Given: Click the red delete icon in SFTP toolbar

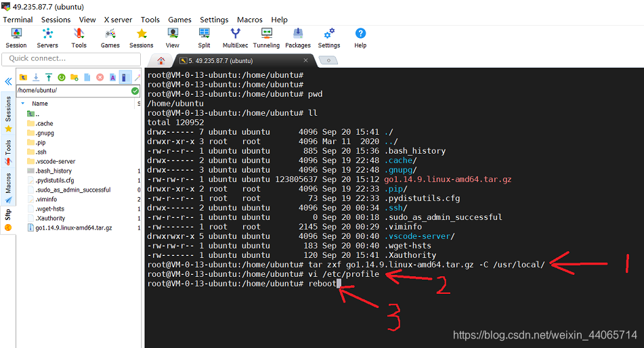Looking at the screenshot, I should coord(100,77).
